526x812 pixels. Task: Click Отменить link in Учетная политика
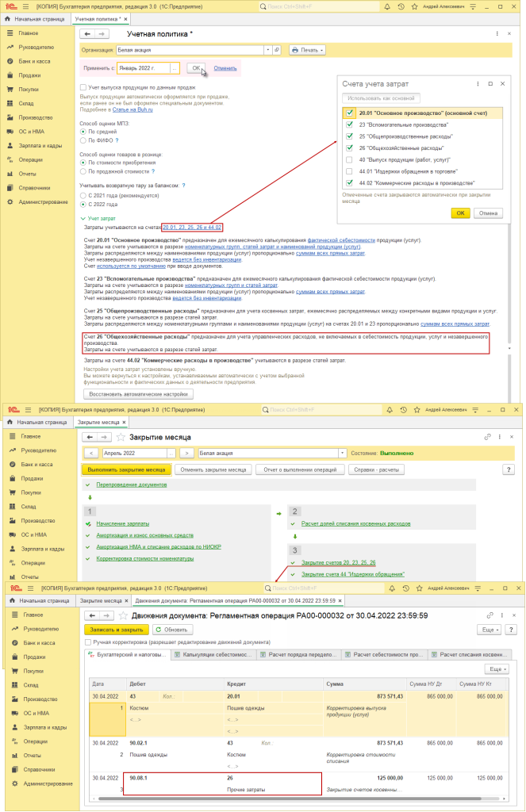tap(225, 68)
